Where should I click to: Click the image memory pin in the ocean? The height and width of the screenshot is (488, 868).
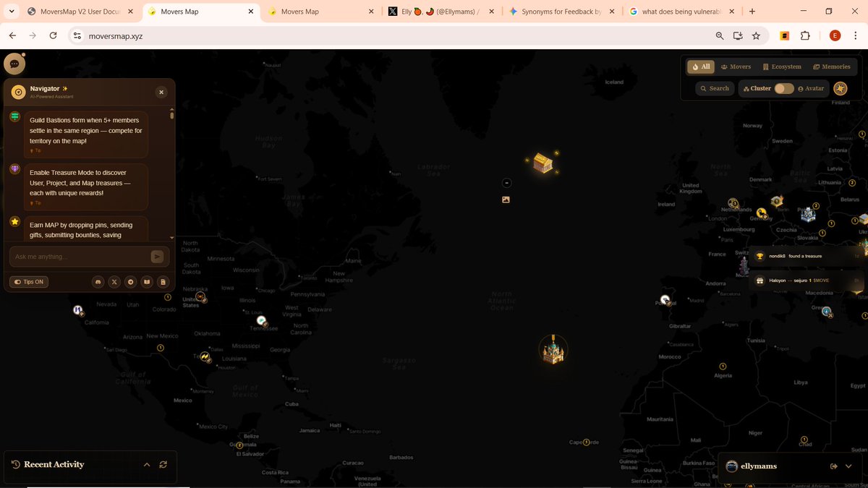[506, 200]
